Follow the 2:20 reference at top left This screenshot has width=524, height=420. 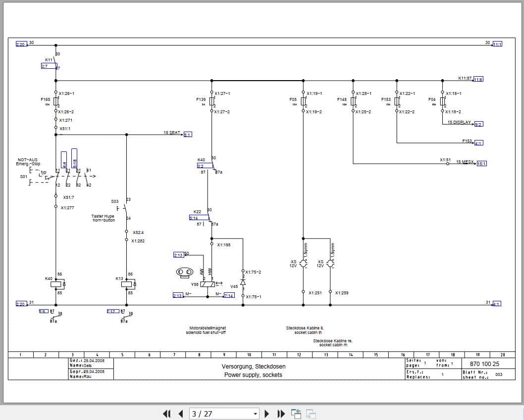tap(20, 44)
